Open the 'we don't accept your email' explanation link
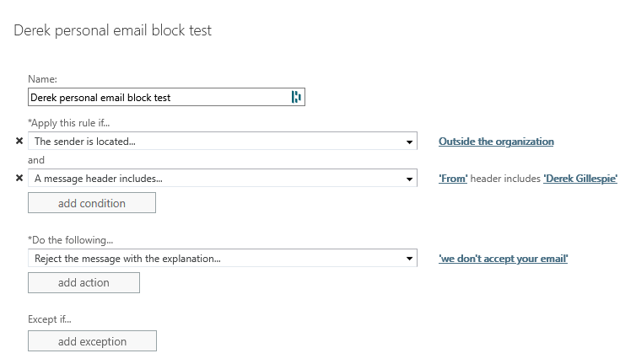Viewport: 636px width, 364px height. [503, 259]
